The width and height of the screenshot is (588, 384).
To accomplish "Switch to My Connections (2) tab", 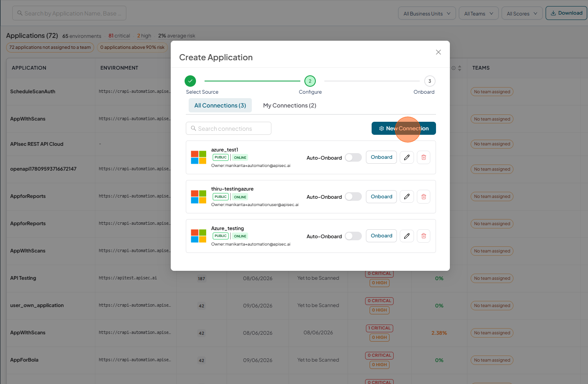I will (290, 105).
